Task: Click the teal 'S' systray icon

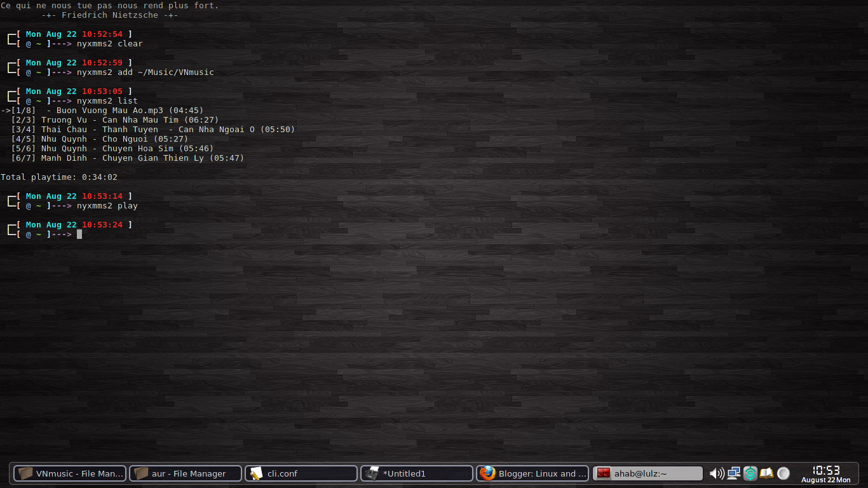Action: tap(750, 473)
